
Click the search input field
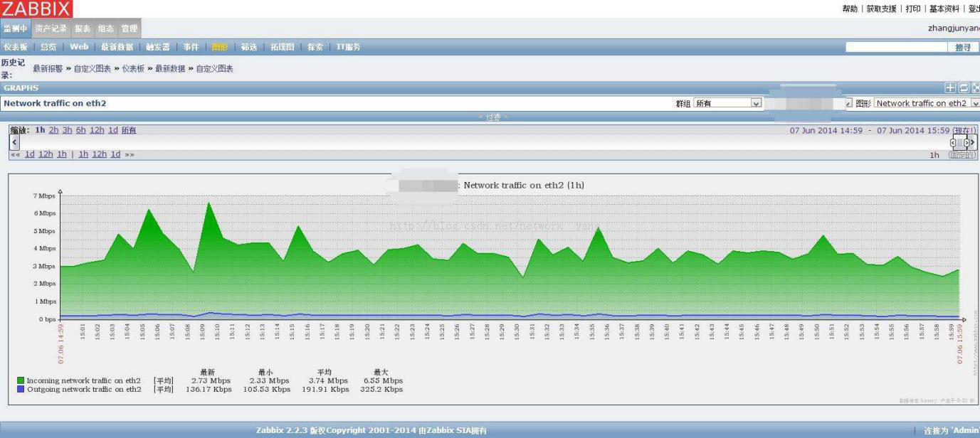coord(897,47)
